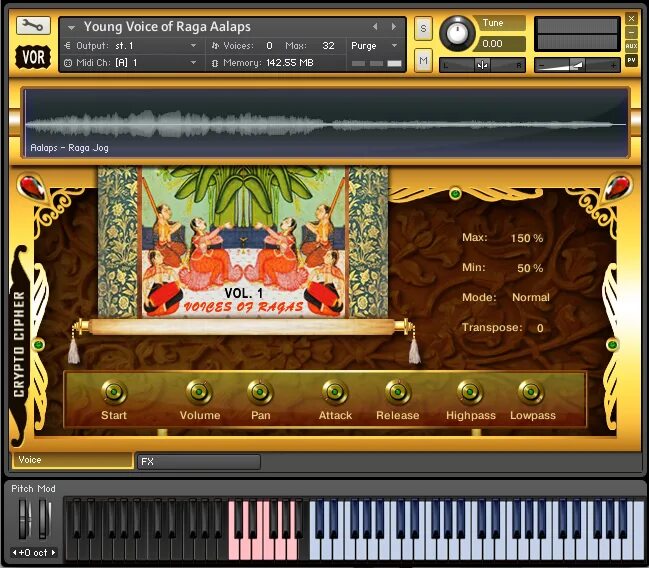The height and width of the screenshot is (568, 649).
Task: Click the pan L-R slider
Action: 482,65
